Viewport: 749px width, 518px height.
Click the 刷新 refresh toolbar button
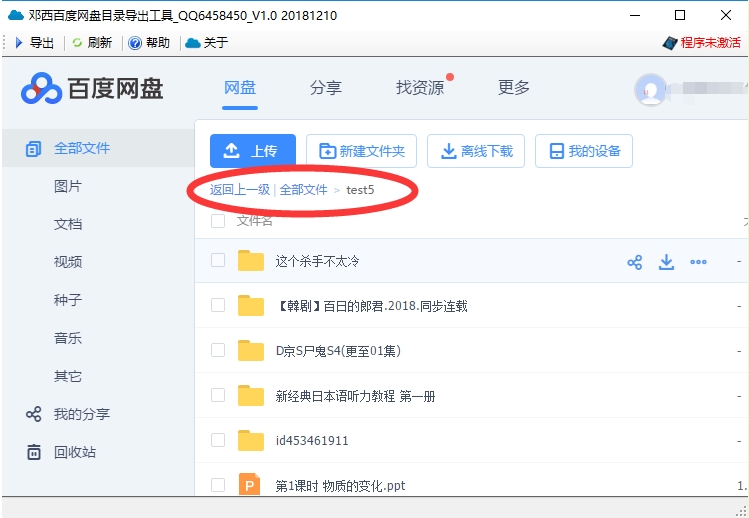(x=92, y=43)
